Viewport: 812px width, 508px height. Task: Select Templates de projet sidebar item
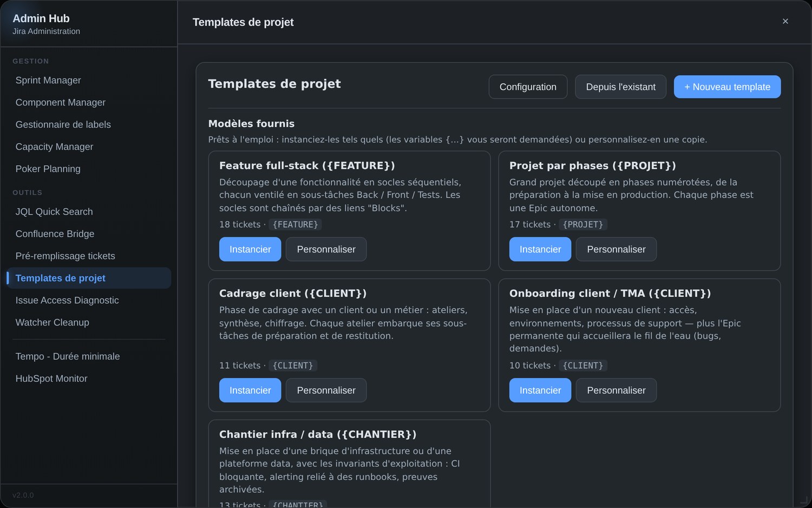tap(89, 278)
